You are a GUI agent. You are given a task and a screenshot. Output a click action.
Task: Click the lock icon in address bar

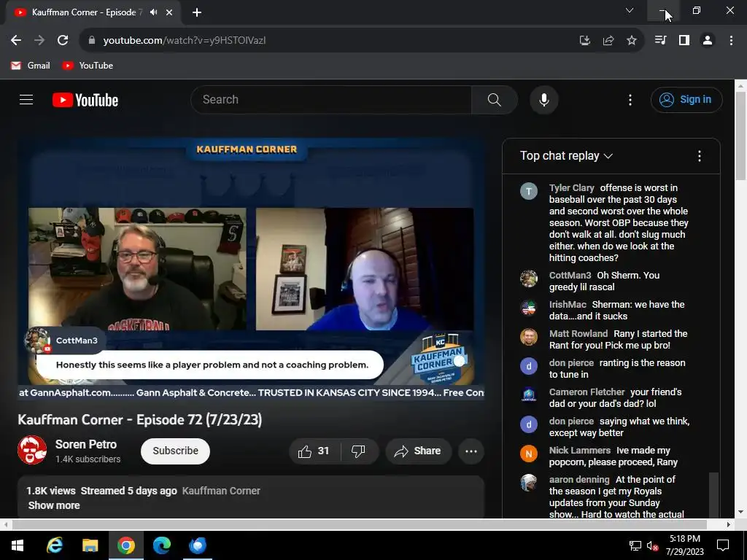[92, 41]
